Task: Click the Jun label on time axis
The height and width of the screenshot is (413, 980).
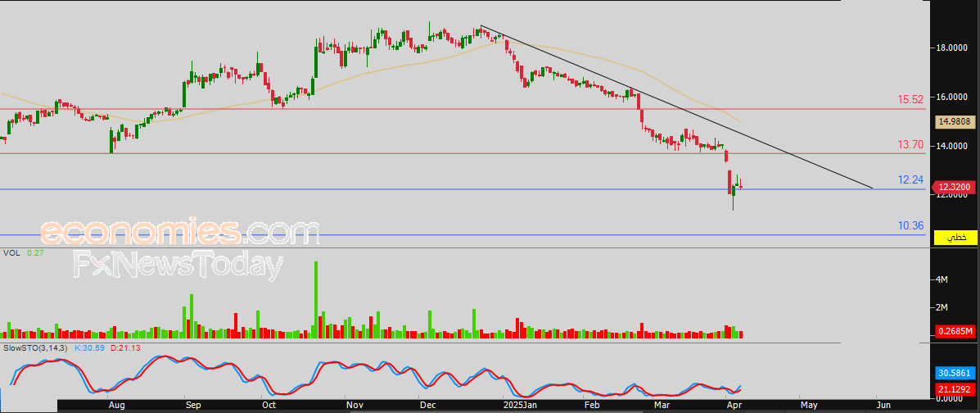Action: (x=883, y=406)
